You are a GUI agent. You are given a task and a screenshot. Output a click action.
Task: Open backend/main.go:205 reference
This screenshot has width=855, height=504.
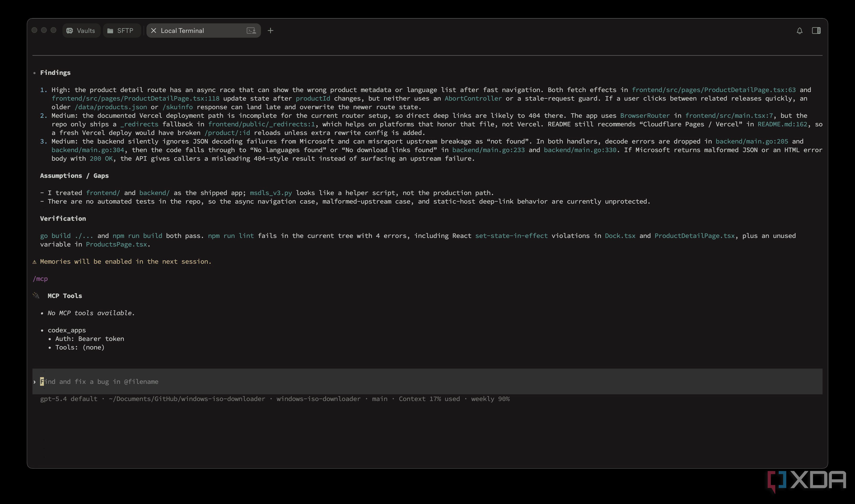click(752, 141)
